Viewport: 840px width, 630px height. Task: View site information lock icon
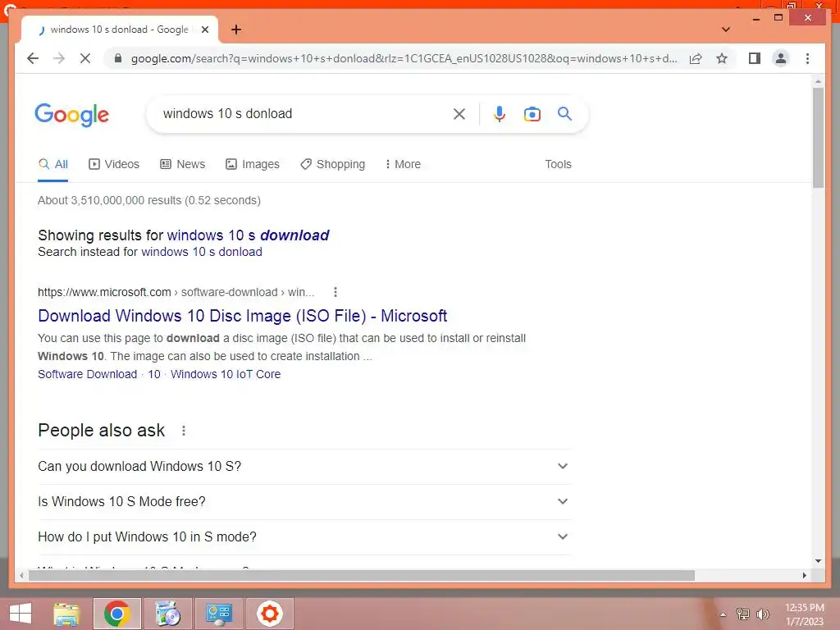(118, 58)
